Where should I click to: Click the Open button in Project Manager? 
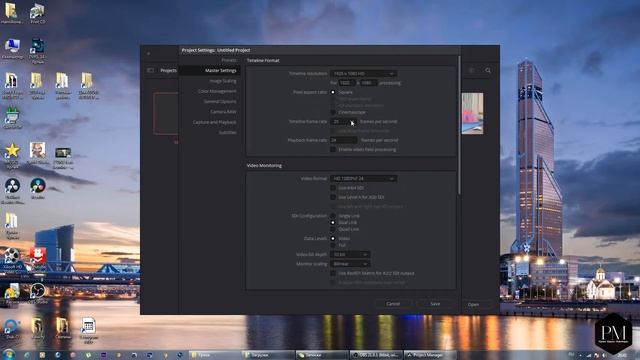click(473, 304)
